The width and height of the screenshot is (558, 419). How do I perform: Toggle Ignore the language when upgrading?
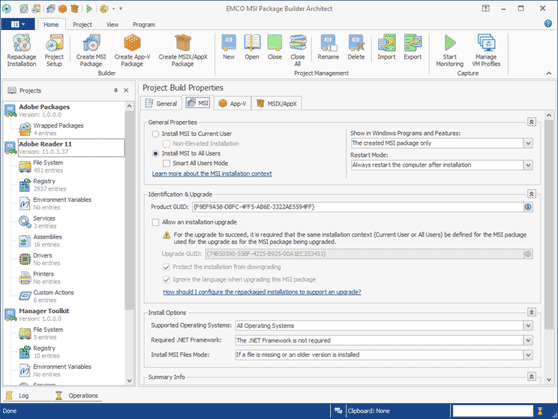[166, 279]
